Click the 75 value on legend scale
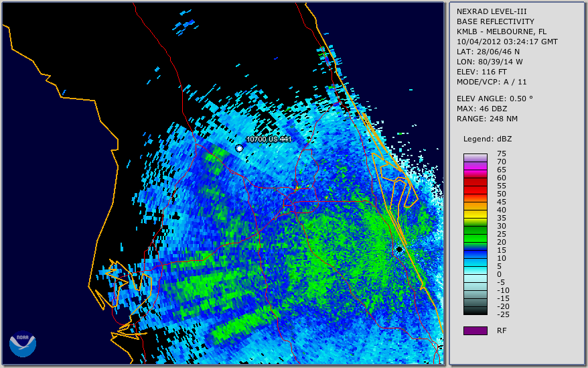The image size is (588, 368). (x=502, y=154)
